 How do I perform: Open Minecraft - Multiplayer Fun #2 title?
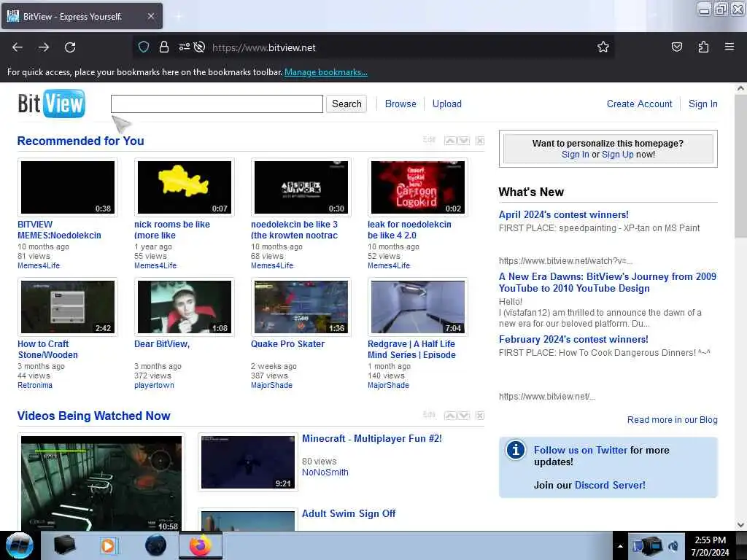(x=372, y=438)
